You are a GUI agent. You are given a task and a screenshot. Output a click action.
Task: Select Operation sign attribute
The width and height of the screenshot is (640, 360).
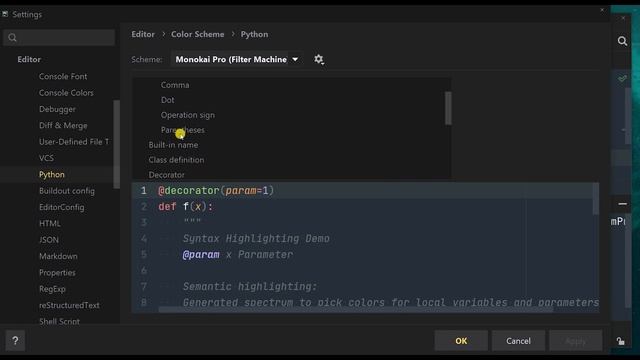click(x=188, y=115)
